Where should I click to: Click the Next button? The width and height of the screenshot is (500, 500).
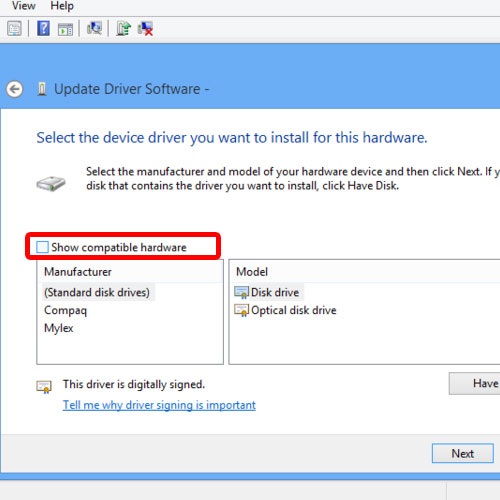click(463, 453)
